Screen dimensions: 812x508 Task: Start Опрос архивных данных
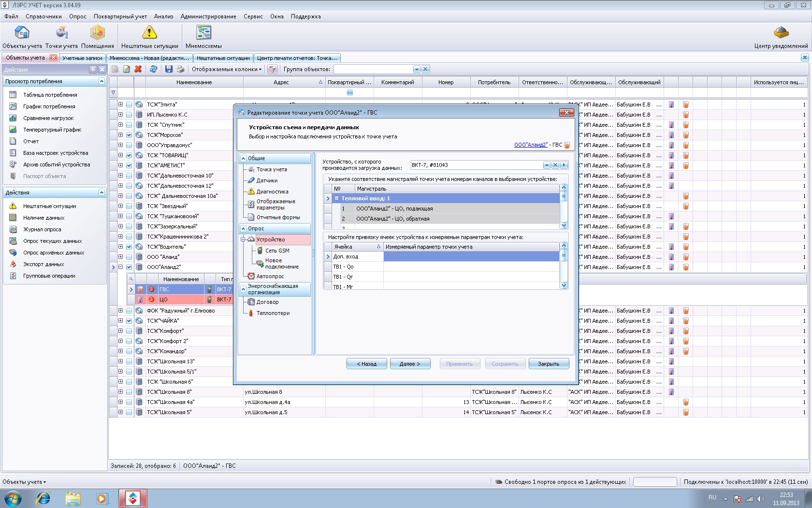click(54, 253)
